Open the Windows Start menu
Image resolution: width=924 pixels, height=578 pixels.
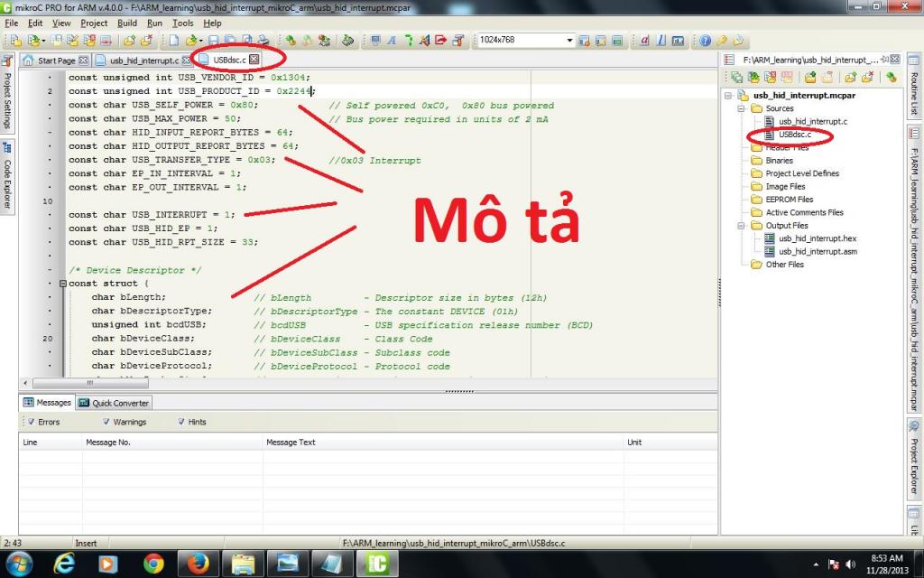pos(20,564)
